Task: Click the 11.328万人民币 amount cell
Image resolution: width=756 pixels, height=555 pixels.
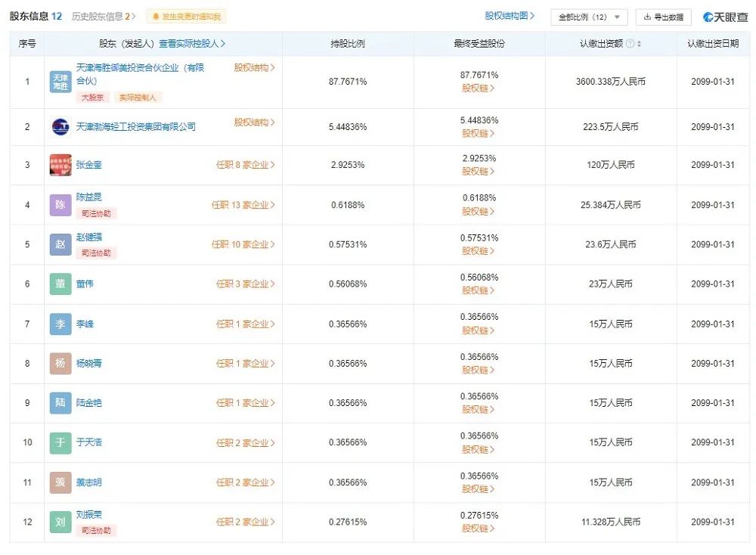Action: [610, 522]
